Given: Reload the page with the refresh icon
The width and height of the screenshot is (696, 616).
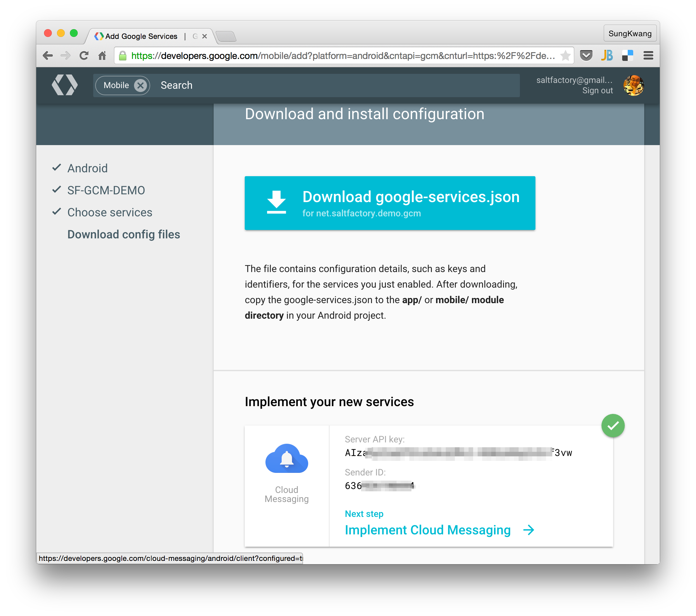Looking at the screenshot, I should [84, 55].
